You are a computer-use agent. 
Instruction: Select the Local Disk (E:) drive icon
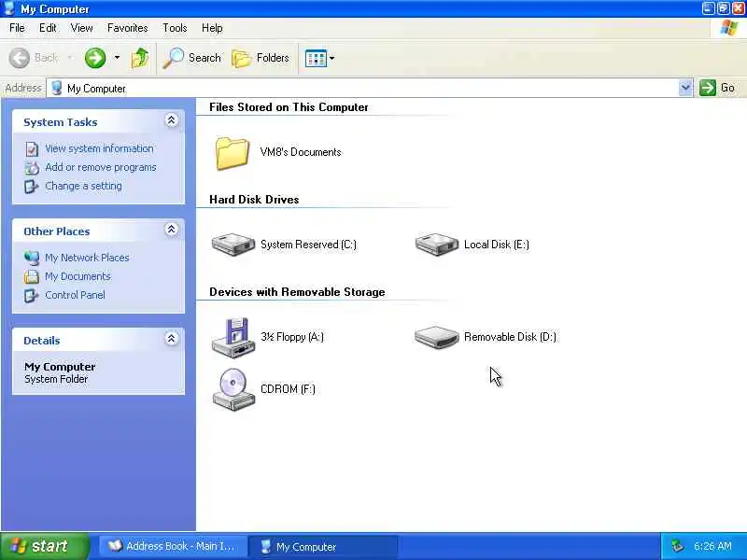point(437,245)
